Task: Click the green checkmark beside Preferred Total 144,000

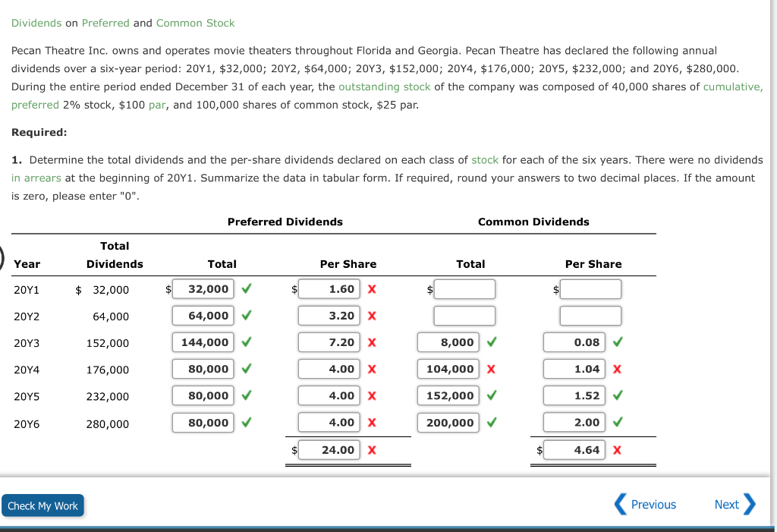Action: (246, 342)
